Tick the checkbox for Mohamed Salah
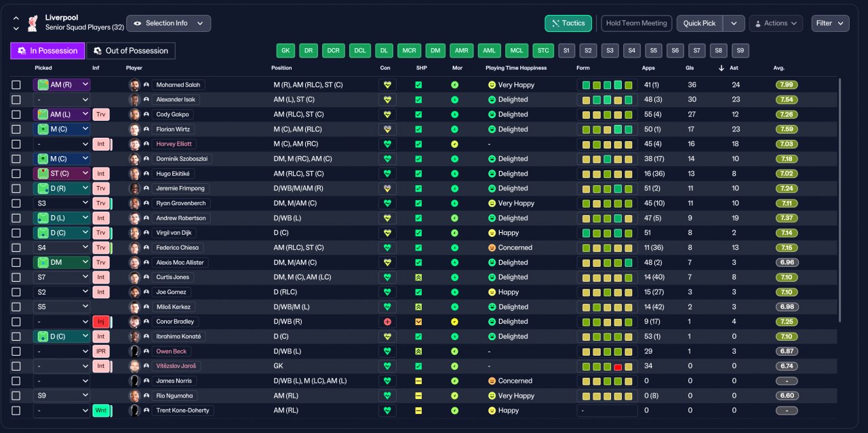The height and width of the screenshot is (433, 868). coord(16,85)
